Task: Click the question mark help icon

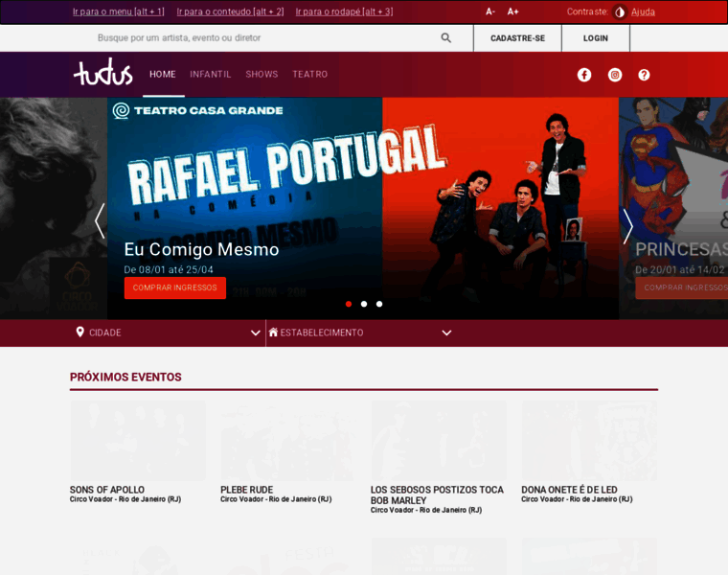Action: coord(644,75)
